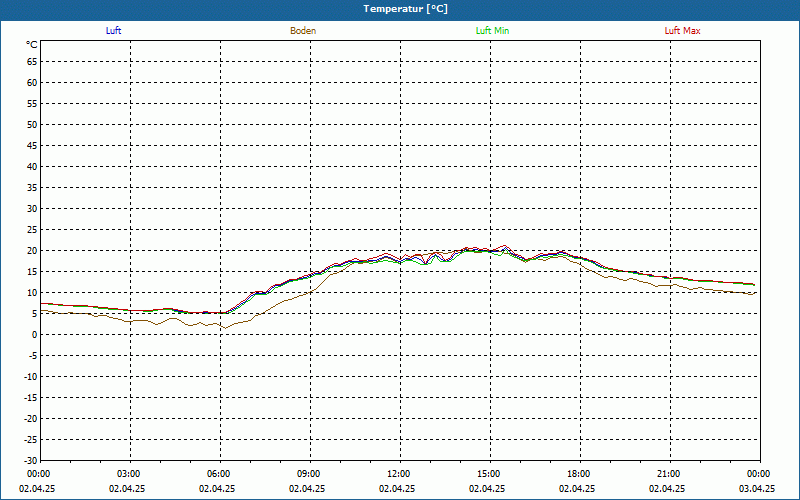Image resolution: width=800 pixels, height=500 pixels.
Task: Click the 0 value on temperature axis
Action: tap(35, 335)
